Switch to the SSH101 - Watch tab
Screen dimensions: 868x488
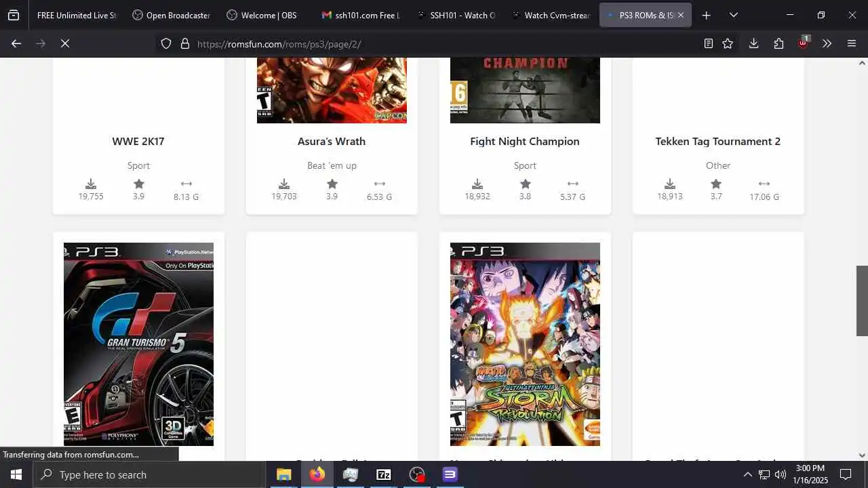[x=456, y=15]
